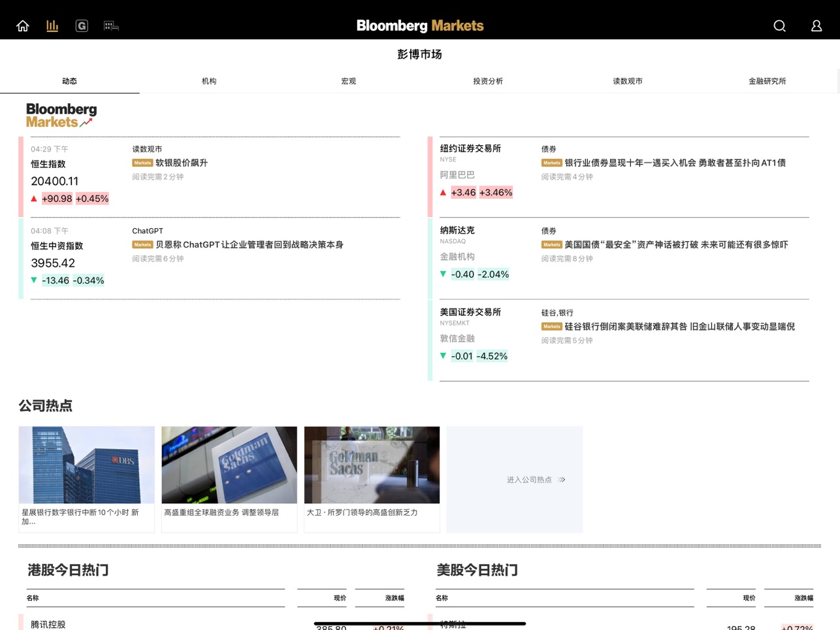
Task: Click the Bloomberg Markets header logo
Action: click(420, 25)
